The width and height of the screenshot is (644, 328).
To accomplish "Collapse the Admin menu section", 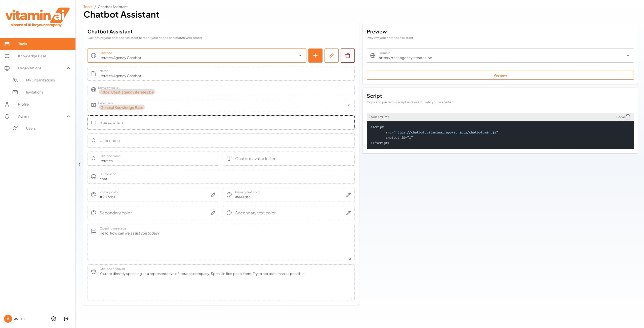I will (68, 116).
